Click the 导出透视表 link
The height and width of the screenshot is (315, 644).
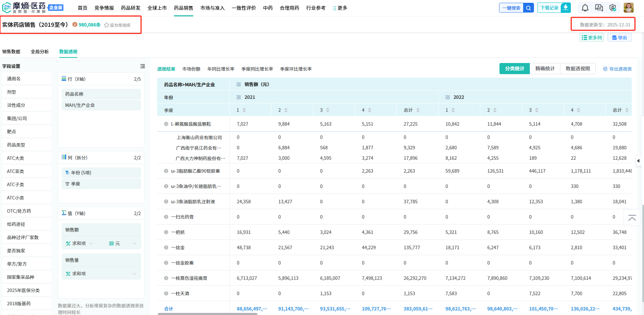pyautogui.click(x=617, y=69)
